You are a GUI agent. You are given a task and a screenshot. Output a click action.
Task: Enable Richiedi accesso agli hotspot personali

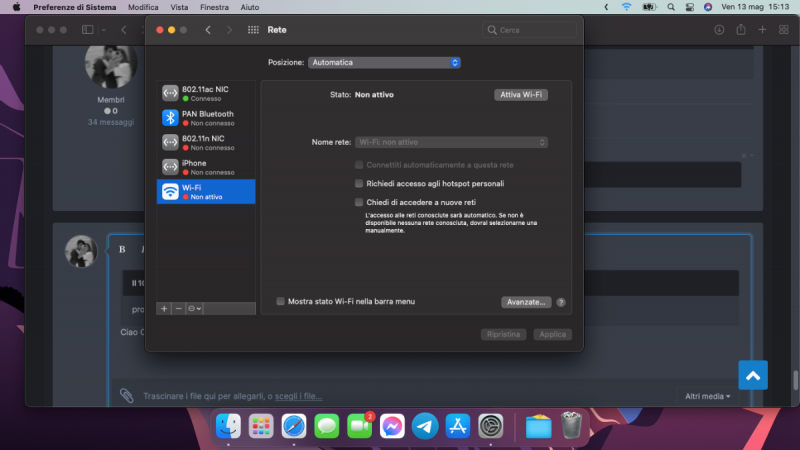point(360,184)
